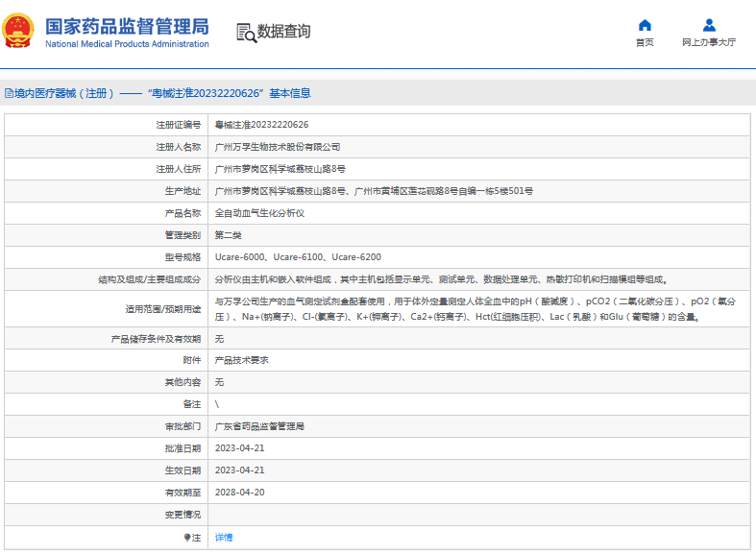Click 国家药品监督管理局 title
The height and width of the screenshot is (554, 756).
128,26
